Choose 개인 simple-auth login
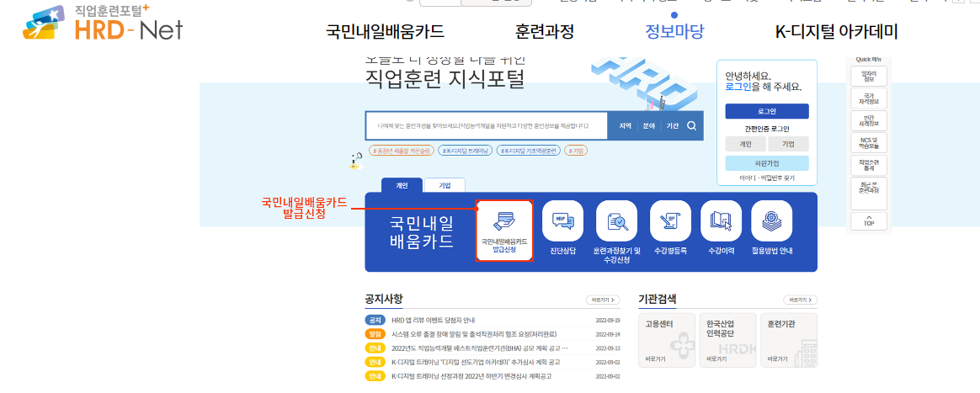This screenshot has width=980, height=393. pos(745,144)
